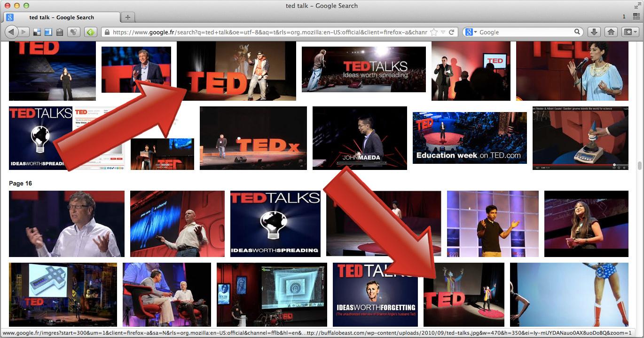Image resolution: width=644 pixels, height=338 pixels.
Task: Open the small podium speaker thumbnail
Action: [162, 154]
